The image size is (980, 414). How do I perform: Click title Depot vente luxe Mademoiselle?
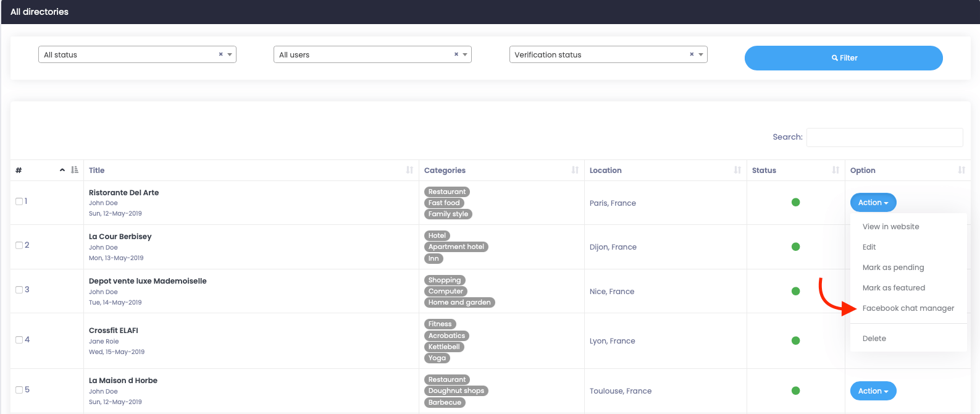tap(148, 281)
